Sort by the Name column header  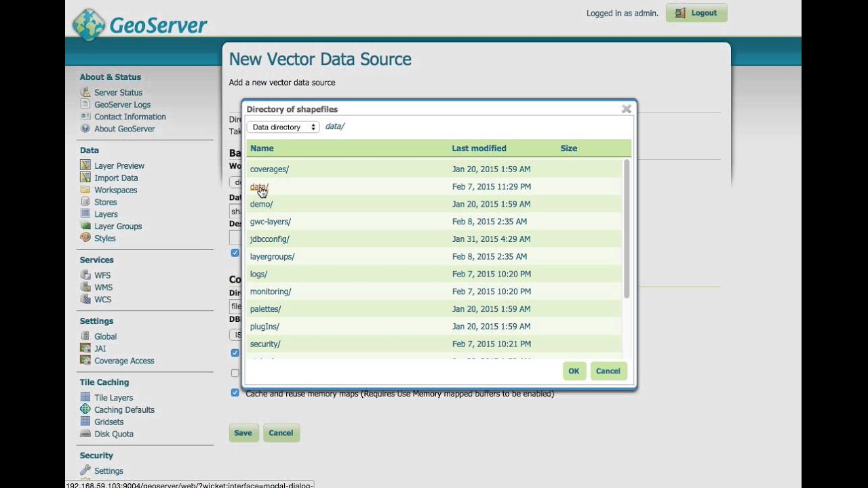262,148
